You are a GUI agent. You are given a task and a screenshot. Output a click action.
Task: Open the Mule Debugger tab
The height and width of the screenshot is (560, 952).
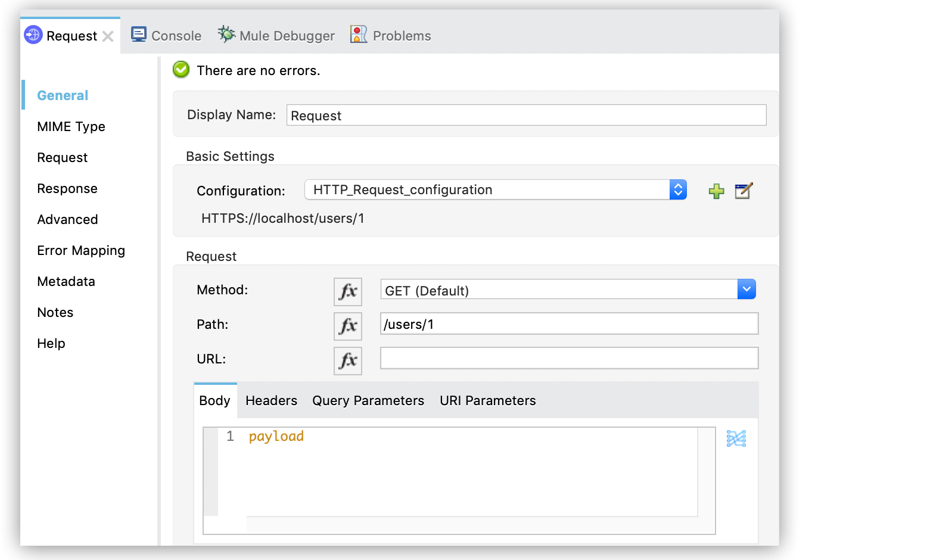tap(276, 36)
